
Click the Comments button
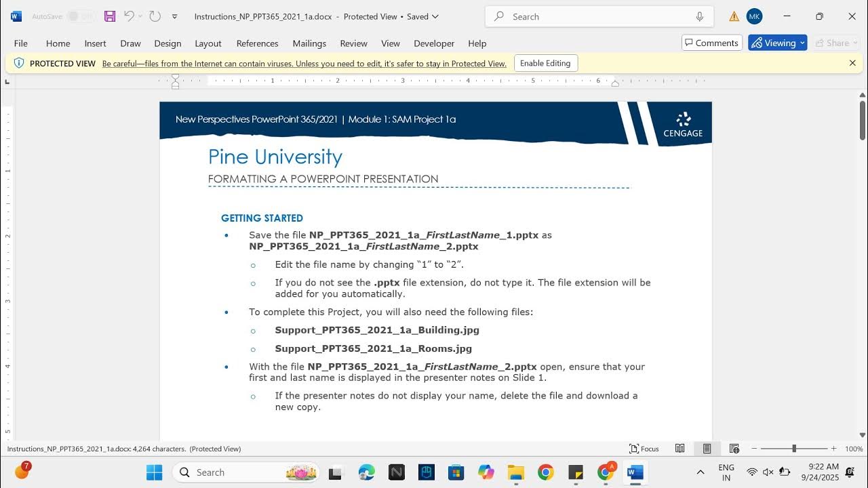[712, 43]
